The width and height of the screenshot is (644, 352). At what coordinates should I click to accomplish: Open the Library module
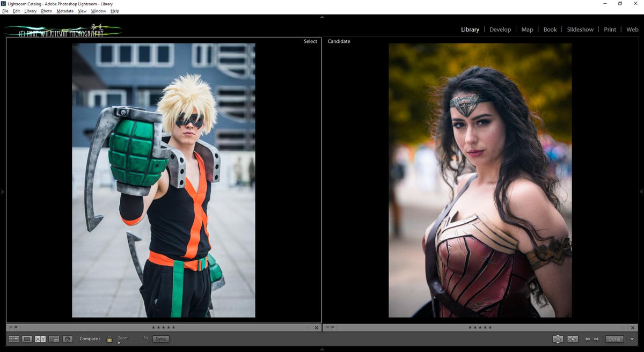pos(470,30)
